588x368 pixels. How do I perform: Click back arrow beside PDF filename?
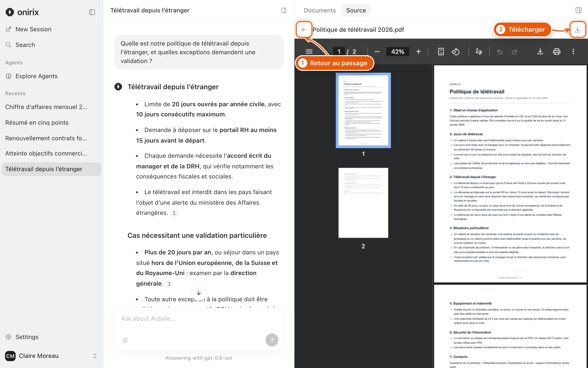click(304, 29)
